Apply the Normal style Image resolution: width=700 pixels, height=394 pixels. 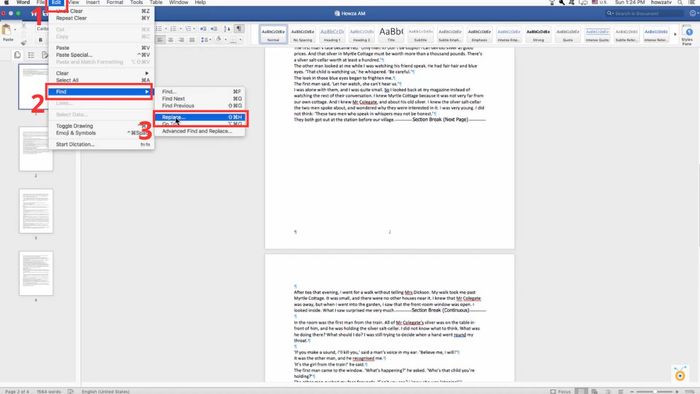(x=273, y=34)
